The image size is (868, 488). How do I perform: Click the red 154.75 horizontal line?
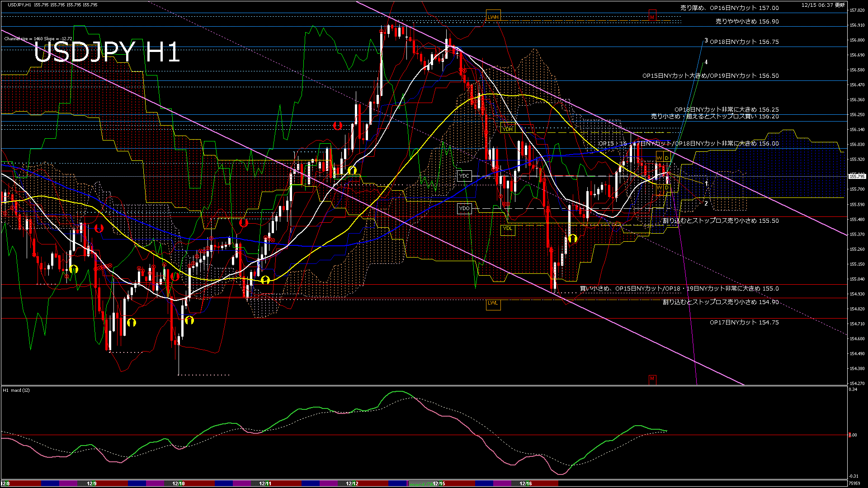point(316,319)
